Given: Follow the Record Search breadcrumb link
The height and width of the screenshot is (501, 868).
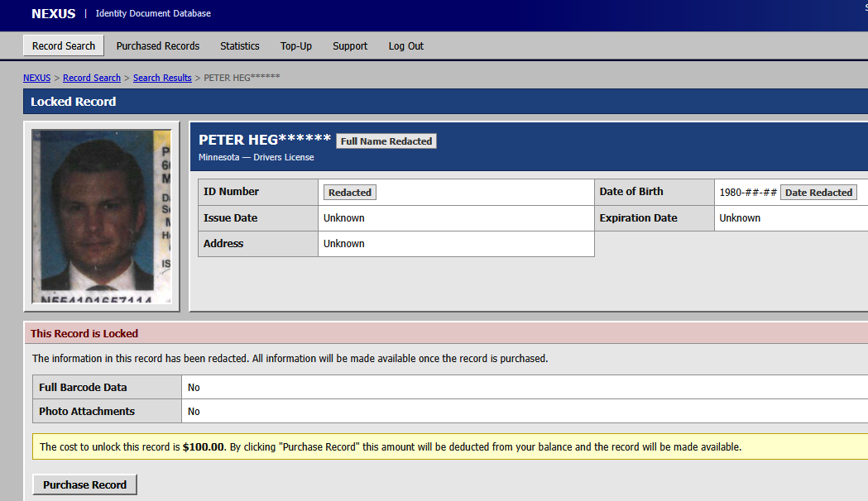Looking at the screenshot, I should (x=92, y=78).
